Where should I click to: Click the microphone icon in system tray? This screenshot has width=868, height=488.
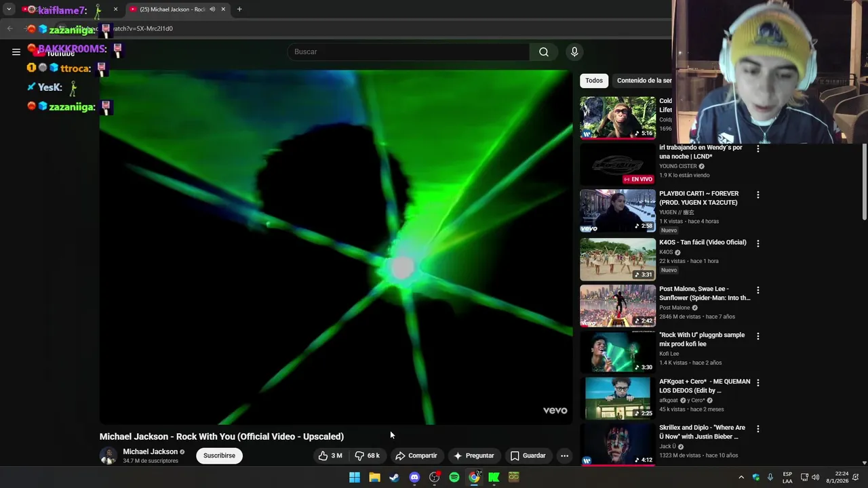(x=770, y=477)
